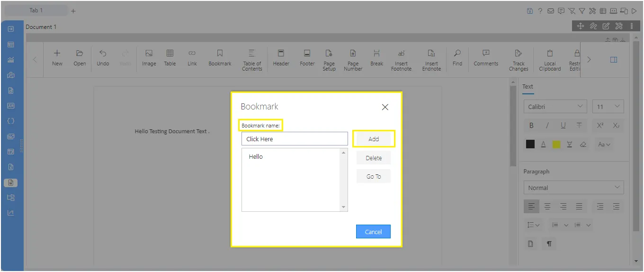Screen dimensions: 644x272
Task: Click the yellow highlight color swatch
Action: pyautogui.click(x=556, y=145)
